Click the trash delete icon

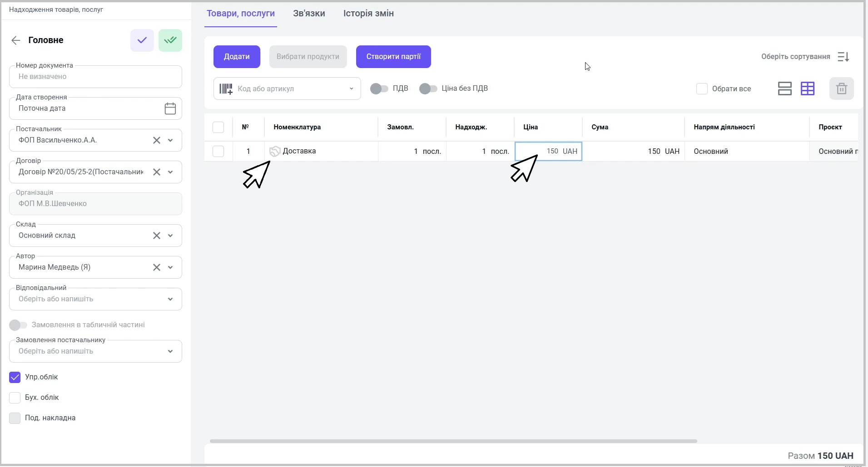(x=841, y=88)
